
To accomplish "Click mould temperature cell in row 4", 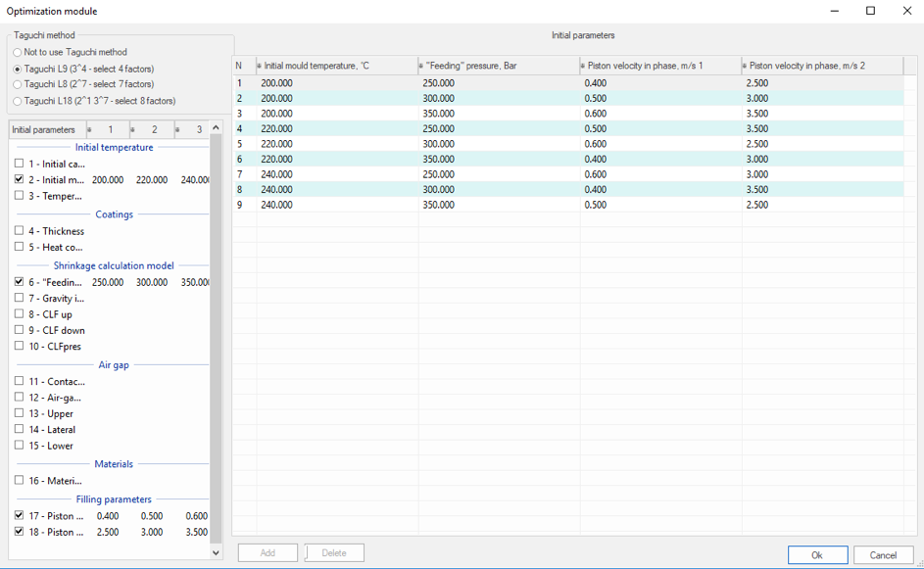I will [337, 128].
